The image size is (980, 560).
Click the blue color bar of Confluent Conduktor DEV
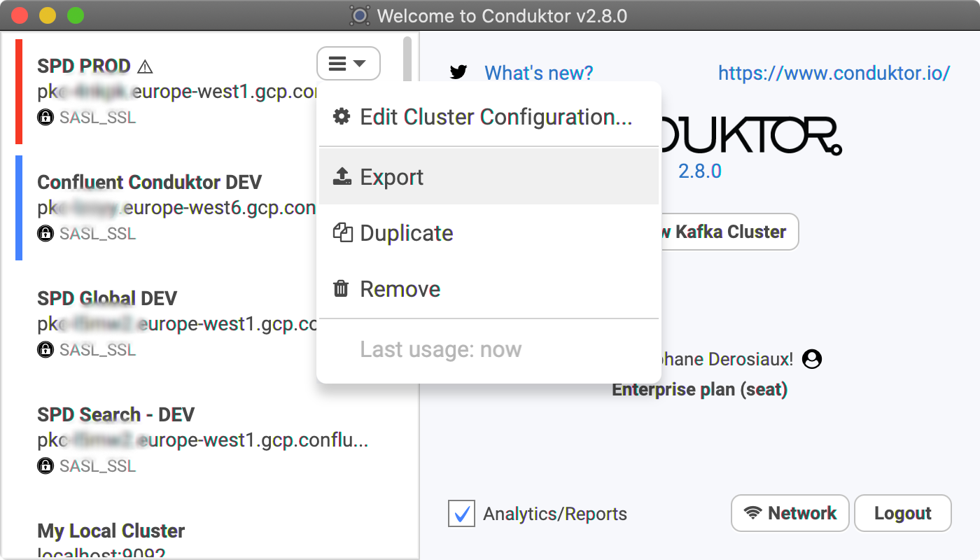pos(19,208)
